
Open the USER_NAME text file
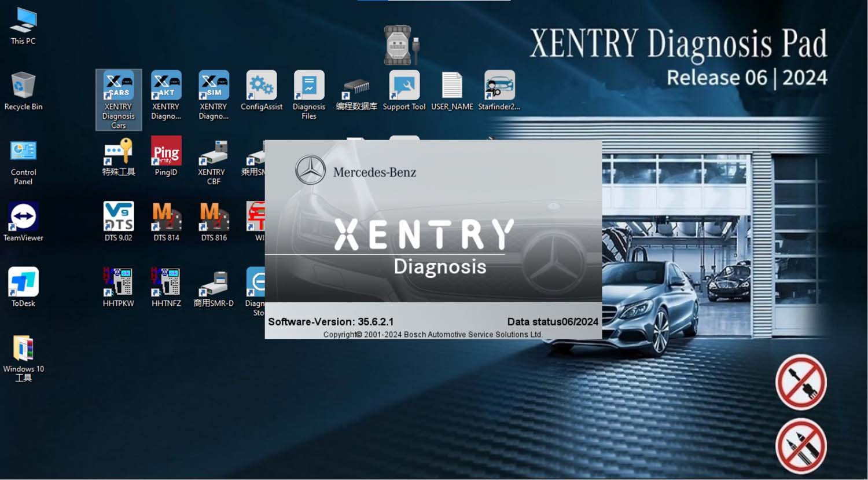coord(452,87)
